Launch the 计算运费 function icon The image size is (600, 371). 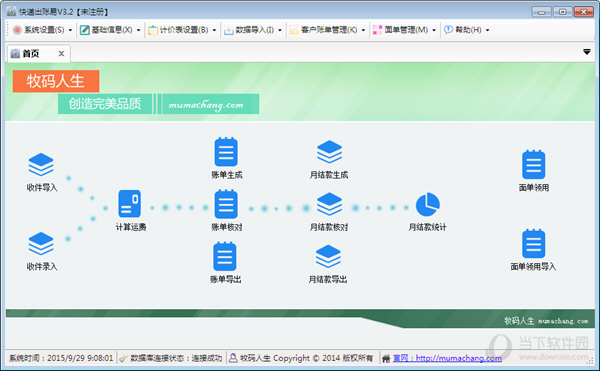pos(129,203)
